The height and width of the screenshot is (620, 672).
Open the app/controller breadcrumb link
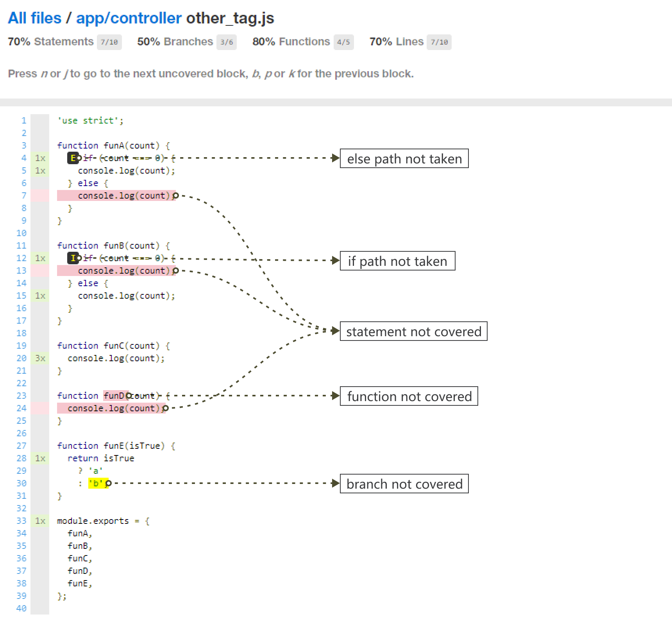[129, 18]
